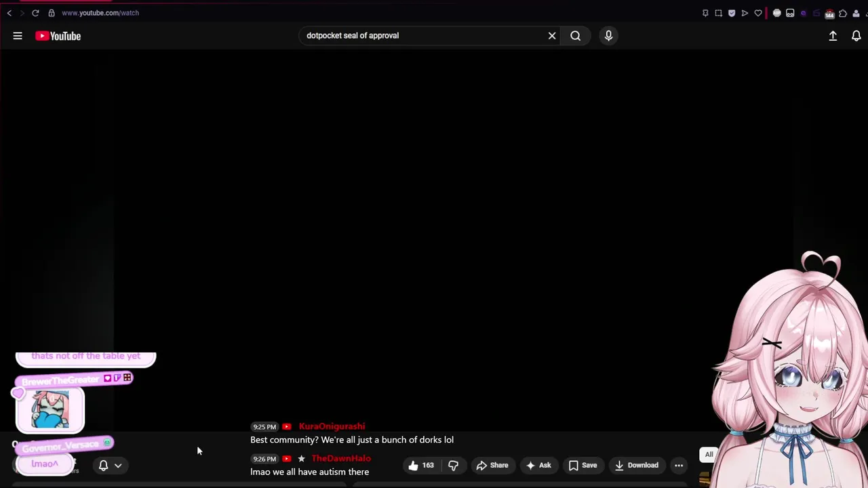868x488 pixels.
Task: Open the ABP ad blocker extension
Action: [x=777, y=13]
